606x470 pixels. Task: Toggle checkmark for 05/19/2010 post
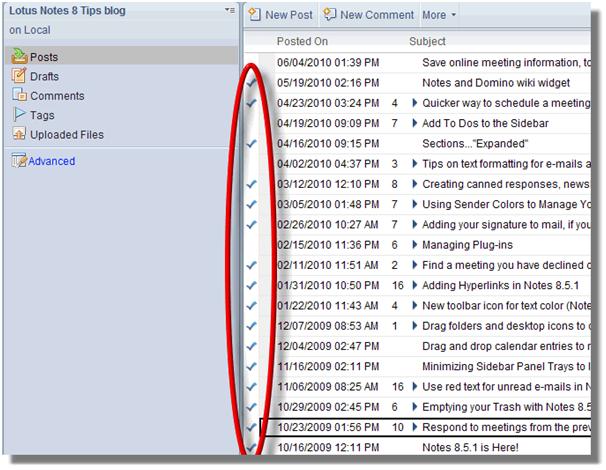252,83
